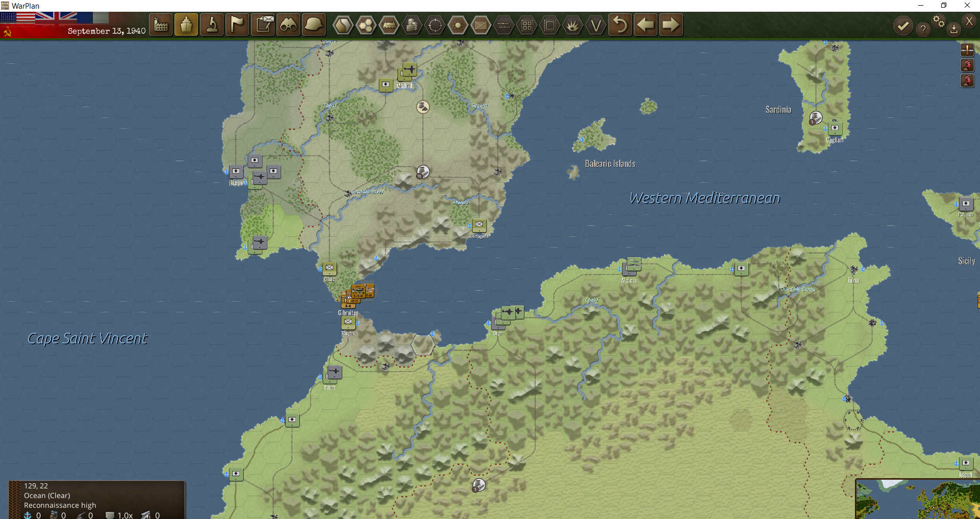The height and width of the screenshot is (519, 980).
Task: Click the Cape Saint Vincent sea label
Action: [87, 339]
